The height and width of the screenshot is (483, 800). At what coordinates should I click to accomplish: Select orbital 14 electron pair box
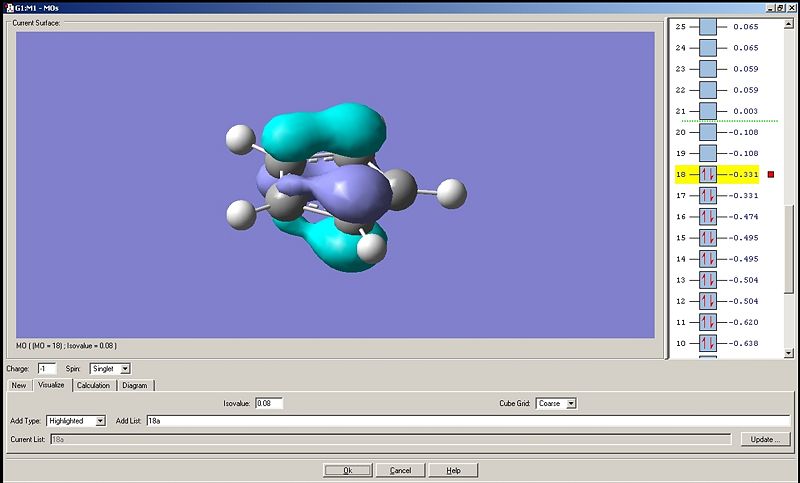(708, 259)
